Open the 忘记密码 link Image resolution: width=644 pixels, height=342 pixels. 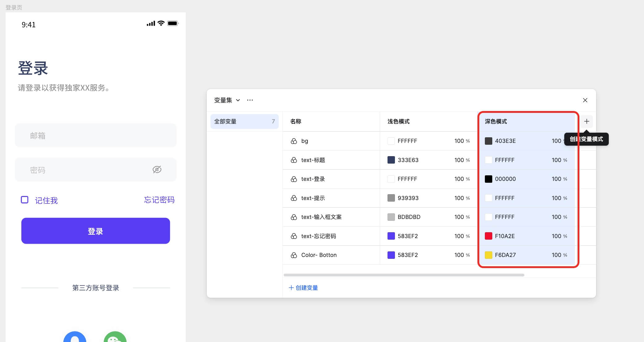click(159, 200)
